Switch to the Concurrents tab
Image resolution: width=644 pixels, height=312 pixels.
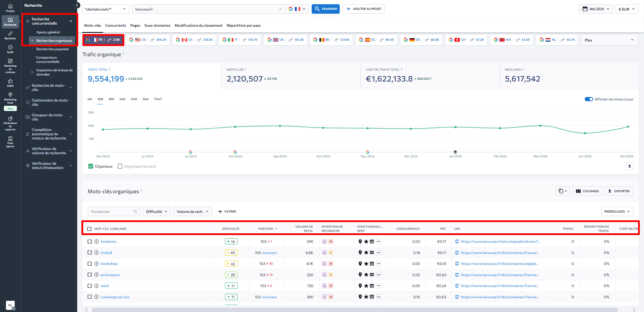pos(115,25)
